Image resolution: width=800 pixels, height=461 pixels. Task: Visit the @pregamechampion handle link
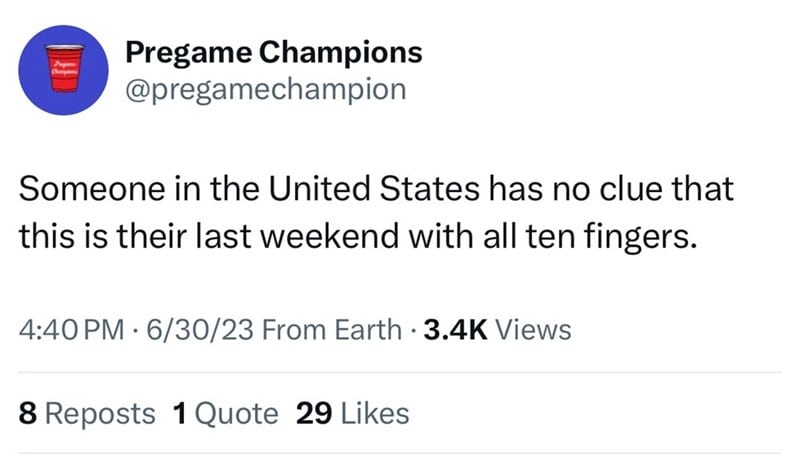tap(266, 90)
